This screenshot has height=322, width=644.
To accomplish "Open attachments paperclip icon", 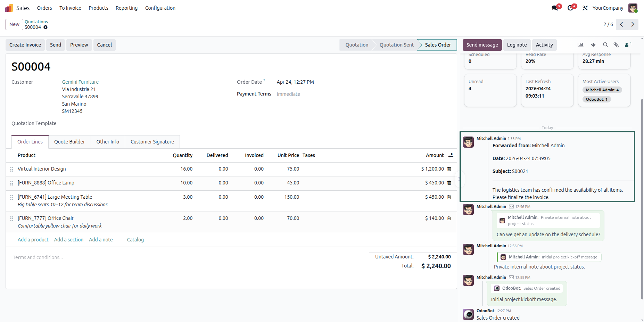I will coord(616,45).
